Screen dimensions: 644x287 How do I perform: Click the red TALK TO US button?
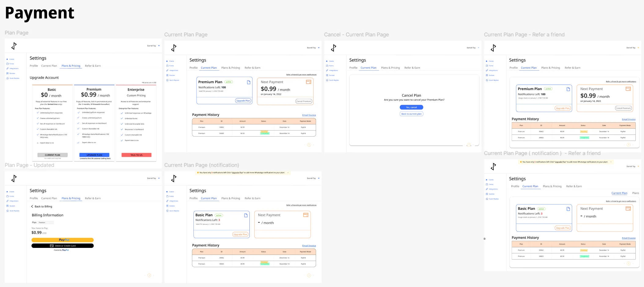[136, 155]
